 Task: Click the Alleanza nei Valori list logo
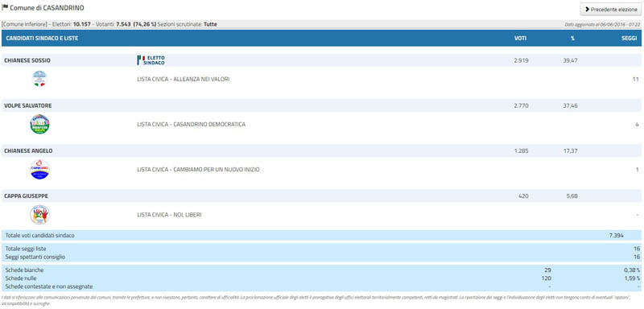39,79
